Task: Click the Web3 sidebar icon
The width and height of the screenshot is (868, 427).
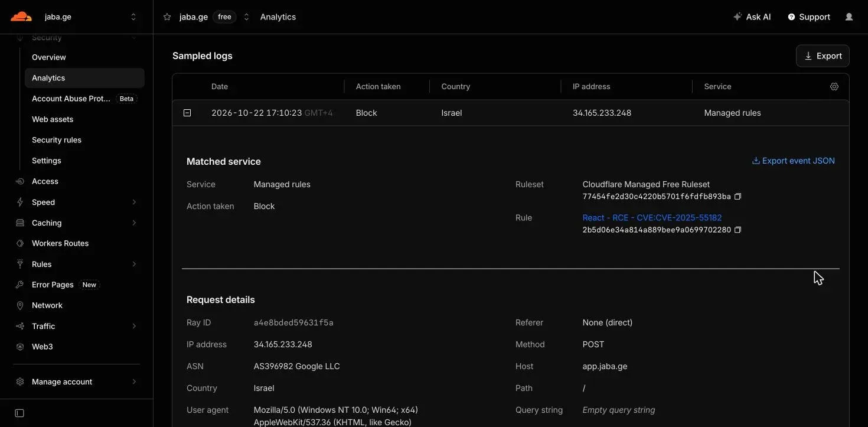Action: coord(20,347)
